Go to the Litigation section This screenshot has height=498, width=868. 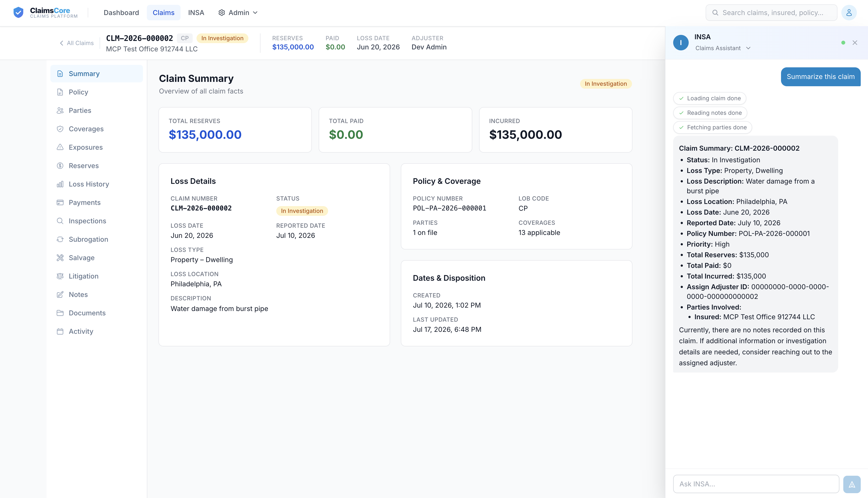coord(96,276)
